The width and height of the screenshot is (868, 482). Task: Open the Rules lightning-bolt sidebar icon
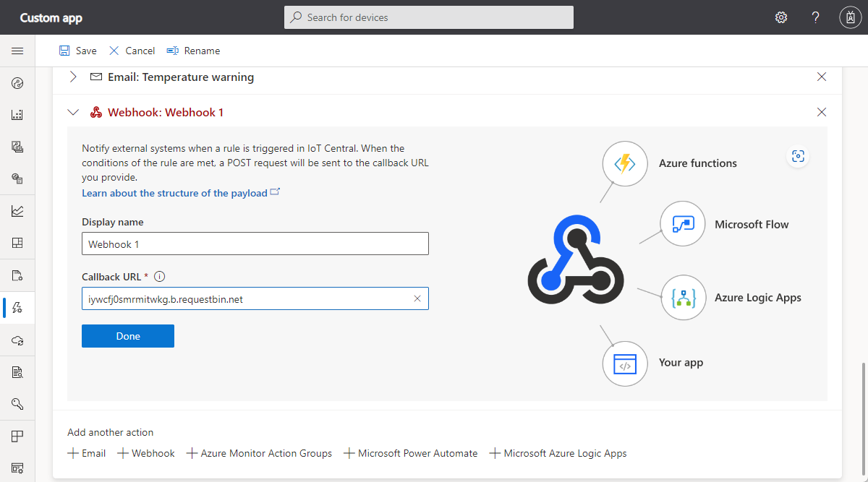17,308
